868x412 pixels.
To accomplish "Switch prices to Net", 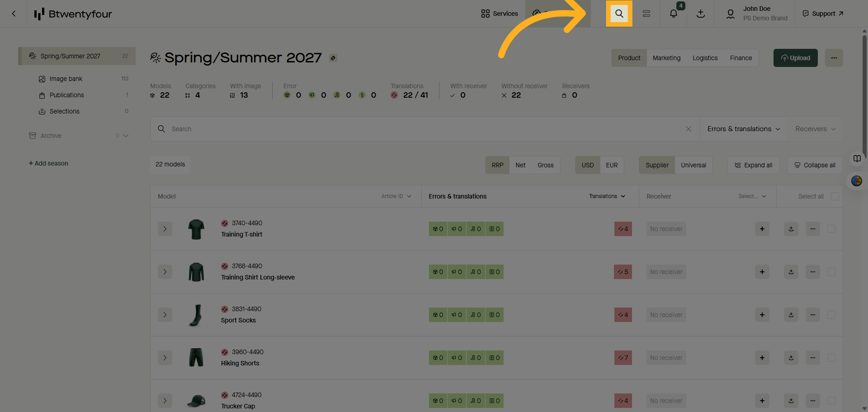I will click(x=520, y=165).
